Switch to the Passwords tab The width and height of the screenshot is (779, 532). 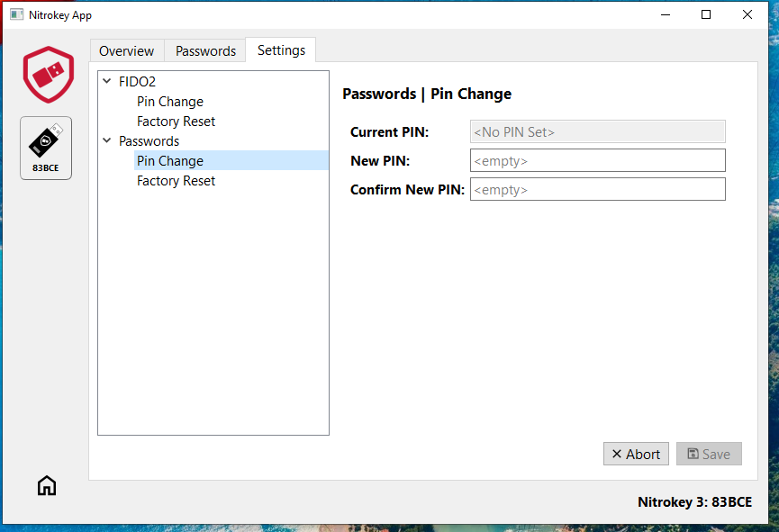(205, 51)
